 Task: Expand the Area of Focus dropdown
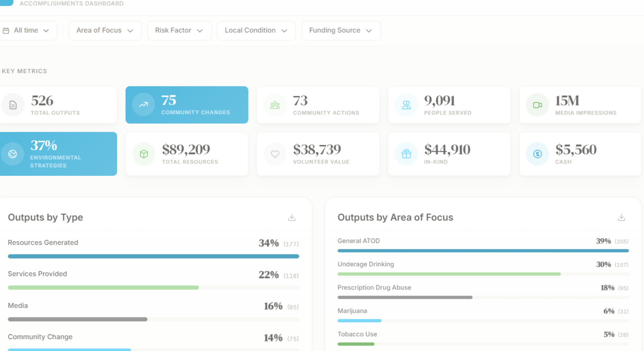point(105,31)
